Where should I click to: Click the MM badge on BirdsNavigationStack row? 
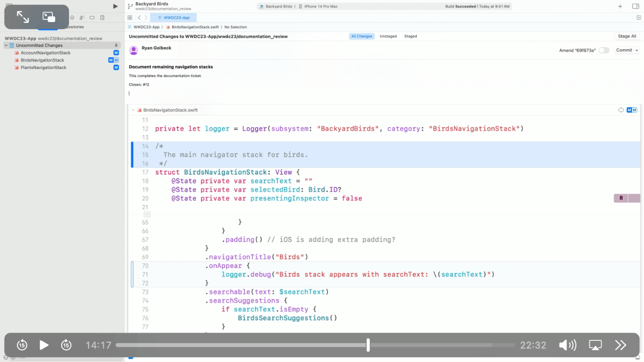114,60
